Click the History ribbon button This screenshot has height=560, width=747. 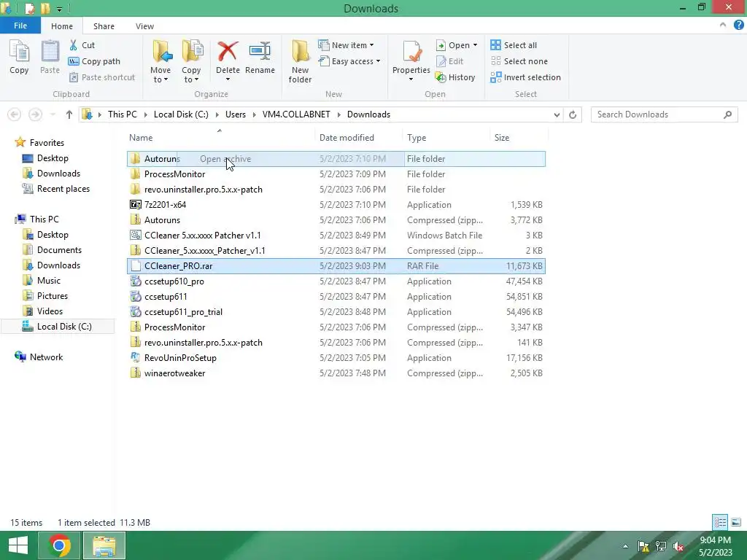point(455,77)
